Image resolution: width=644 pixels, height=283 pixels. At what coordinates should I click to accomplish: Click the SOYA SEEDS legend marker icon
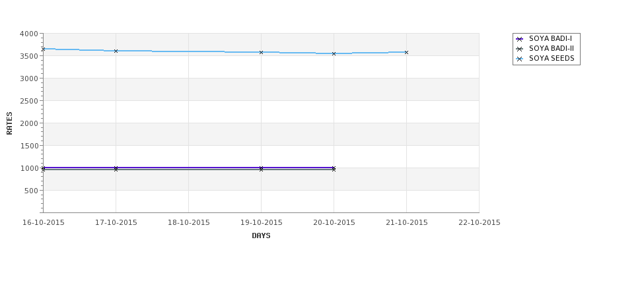[x=520, y=59]
